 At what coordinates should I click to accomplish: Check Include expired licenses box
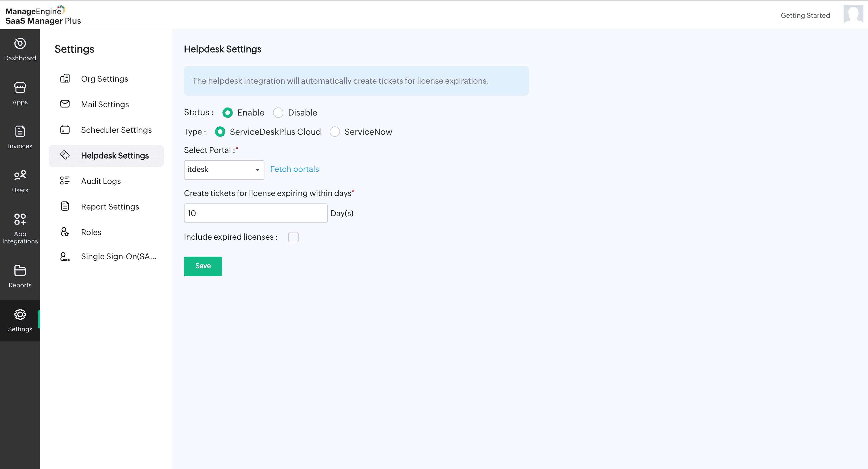click(293, 237)
